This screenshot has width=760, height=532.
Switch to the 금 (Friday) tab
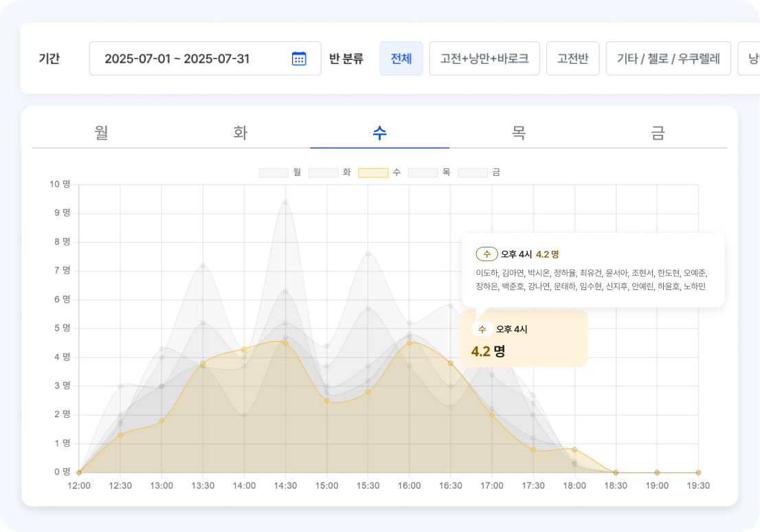click(657, 133)
